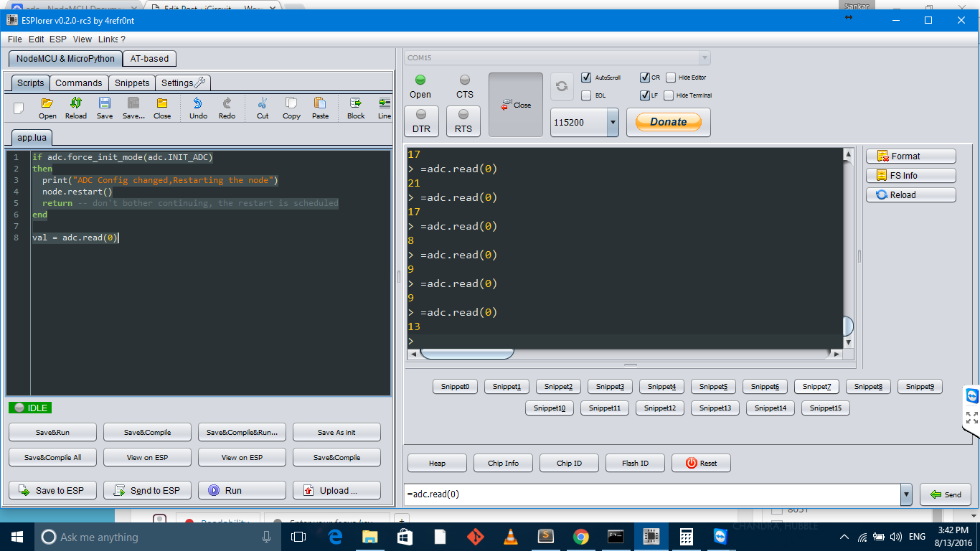Close the serial port connection
980x554 pixels.
click(x=516, y=105)
